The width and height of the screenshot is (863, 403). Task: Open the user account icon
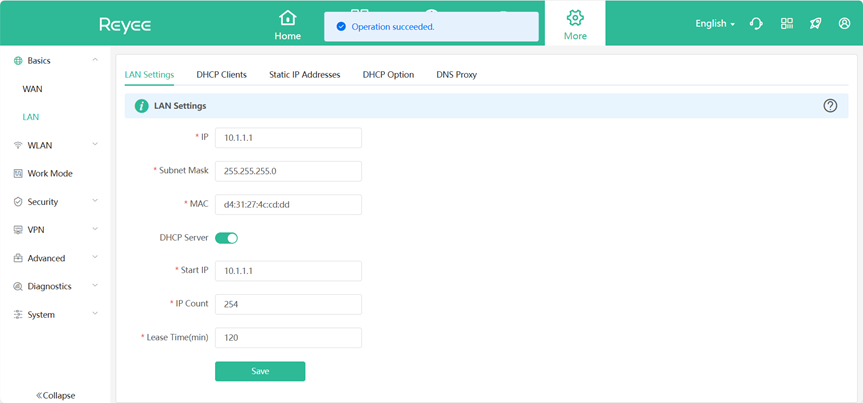(844, 23)
